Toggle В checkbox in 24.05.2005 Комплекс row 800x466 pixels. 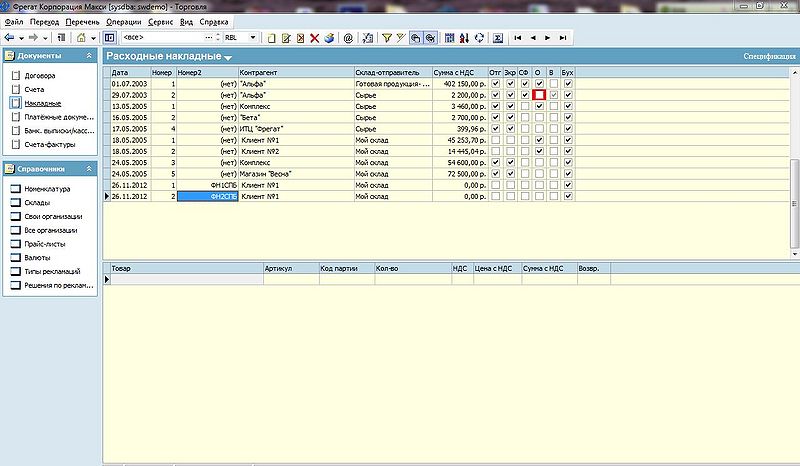[x=554, y=162]
